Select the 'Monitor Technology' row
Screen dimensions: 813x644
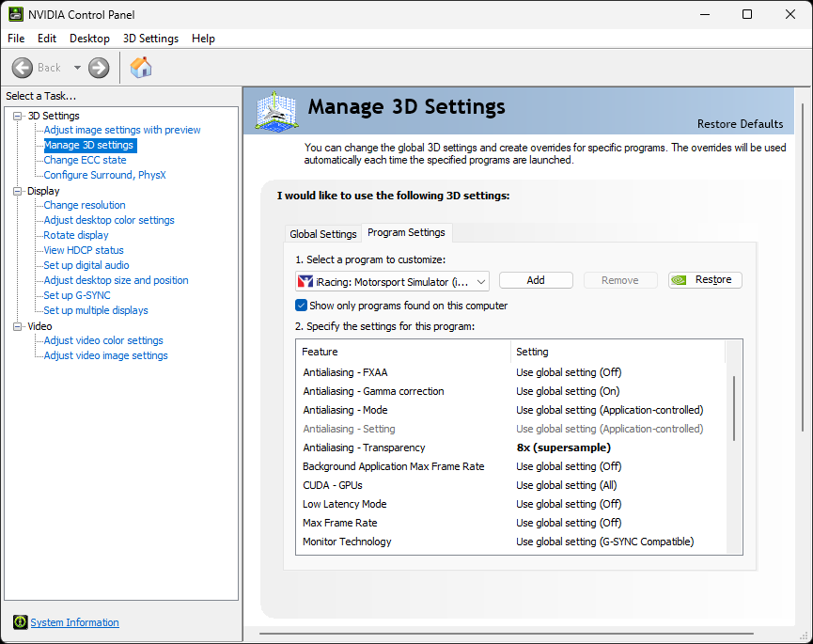pos(510,542)
